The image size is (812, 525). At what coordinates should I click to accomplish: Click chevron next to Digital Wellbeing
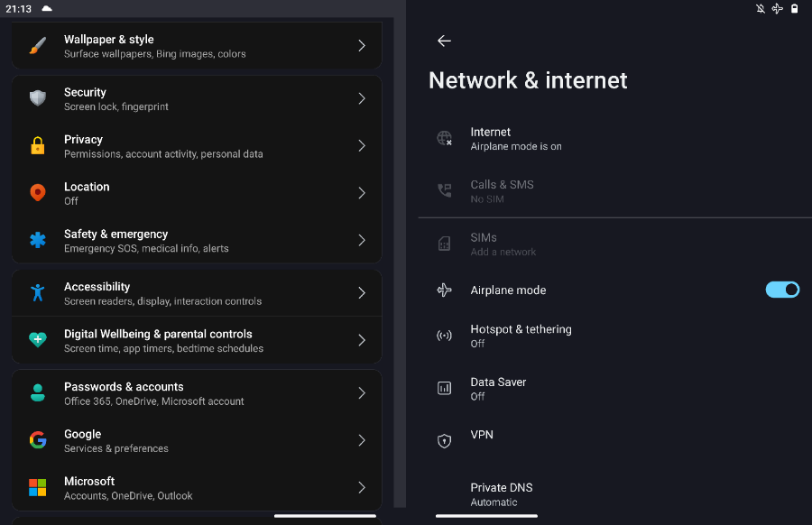362,340
